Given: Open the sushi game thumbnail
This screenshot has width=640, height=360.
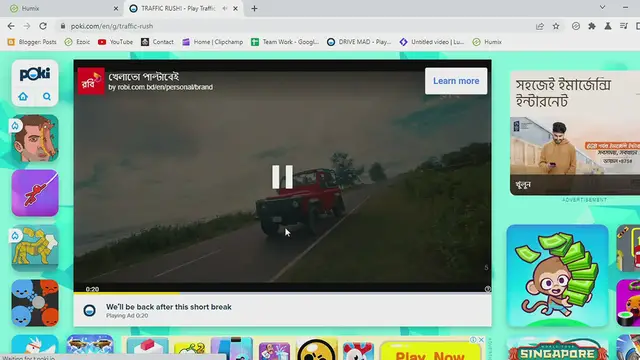Looking at the screenshot, I should click(x=628, y=303).
